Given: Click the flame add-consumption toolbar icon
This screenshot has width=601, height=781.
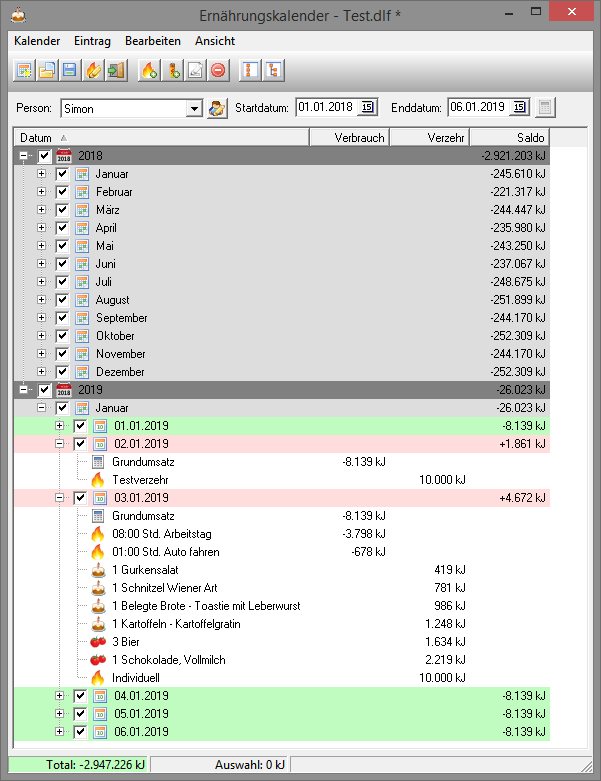Looking at the screenshot, I should click(x=149, y=71).
